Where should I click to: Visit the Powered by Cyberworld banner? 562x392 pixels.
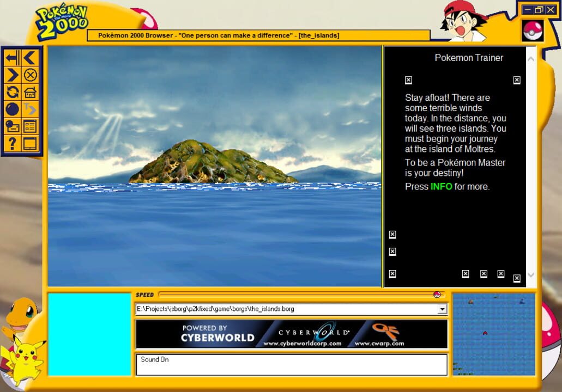(x=292, y=334)
